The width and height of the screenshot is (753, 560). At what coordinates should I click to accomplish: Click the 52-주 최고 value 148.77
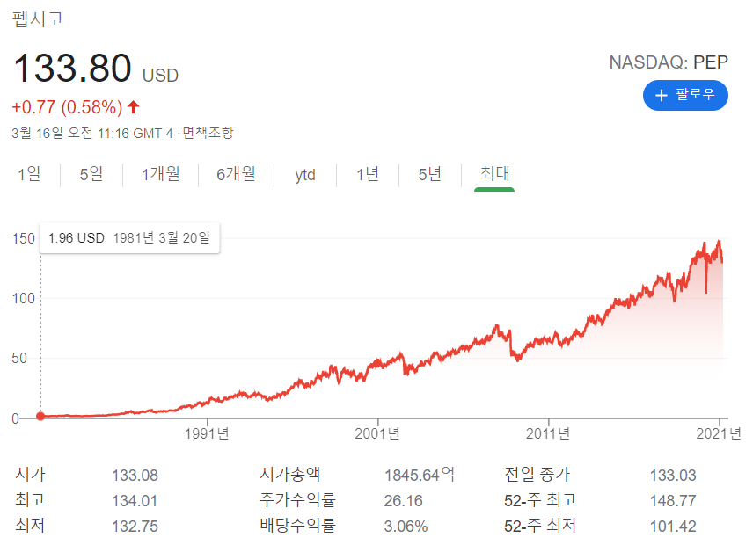point(673,501)
